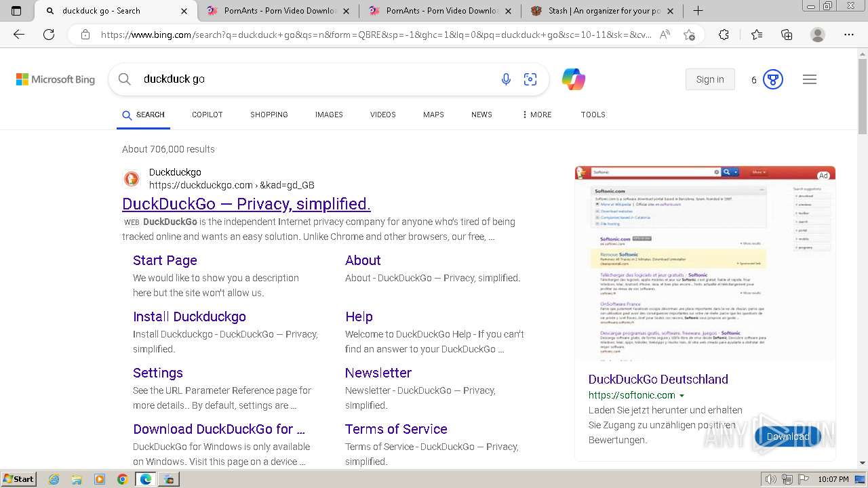868x488 pixels.
Task: Search using an image icon
Action: pos(530,79)
